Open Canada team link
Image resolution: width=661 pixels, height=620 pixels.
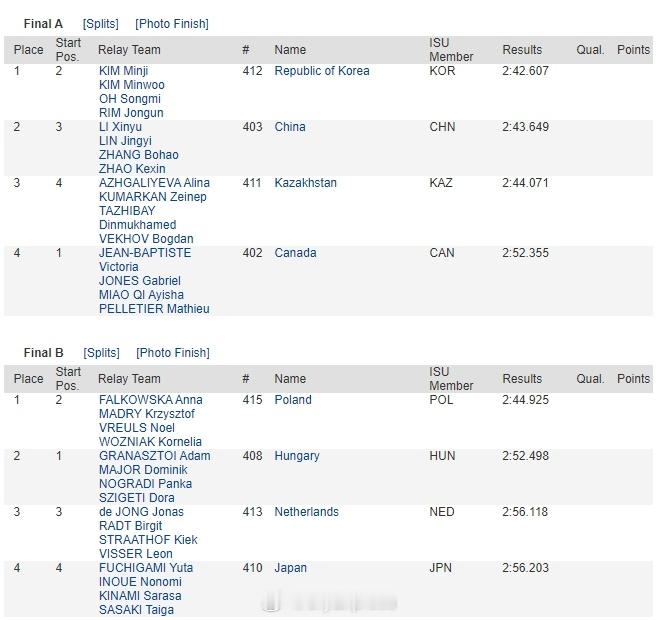(296, 253)
